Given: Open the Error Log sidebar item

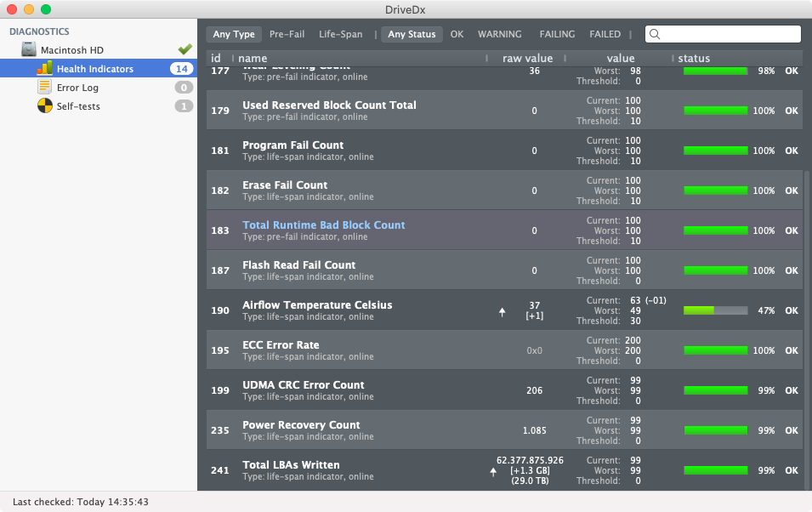Looking at the screenshot, I should point(99,87).
